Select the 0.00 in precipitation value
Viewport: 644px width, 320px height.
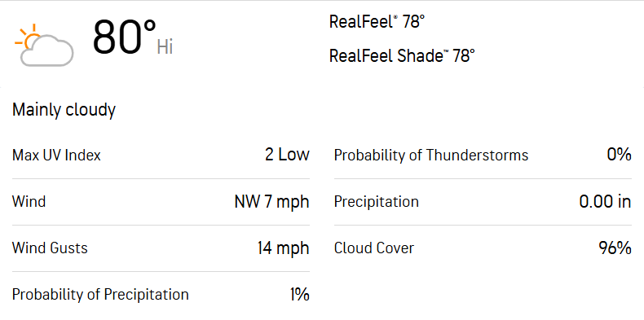[605, 202]
